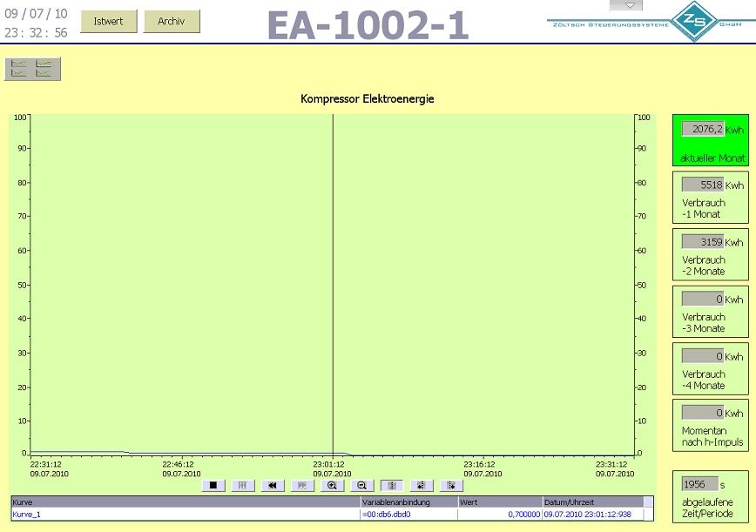Select the aktueller Monat 2076,2 Kwh field
Screen dimensions: 756x532
[702, 129]
